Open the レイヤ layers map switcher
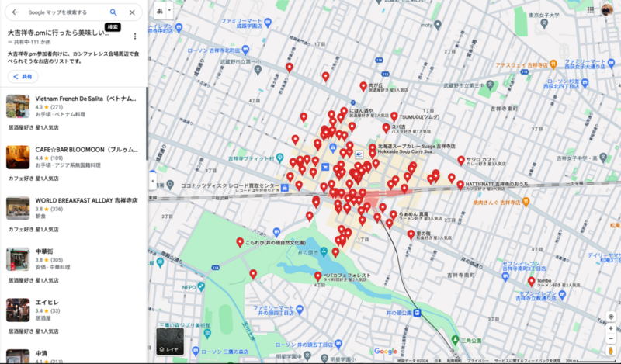This screenshot has height=364, width=621. point(170,341)
